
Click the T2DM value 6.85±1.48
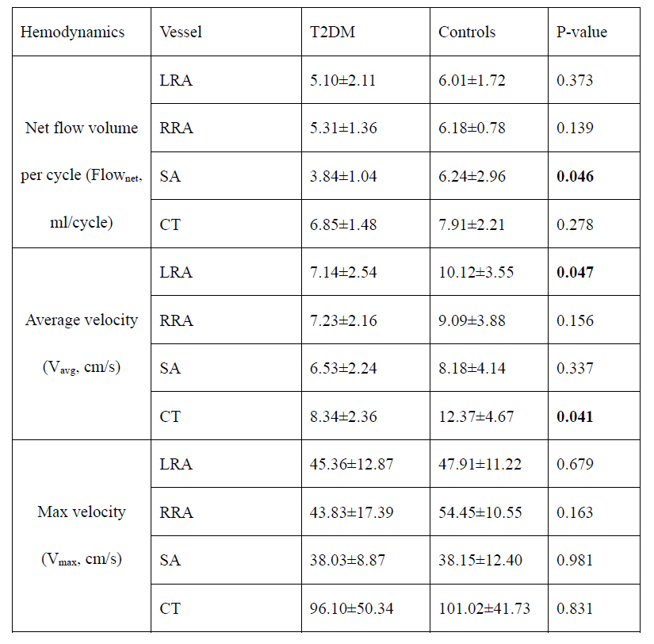[x=343, y=224]
